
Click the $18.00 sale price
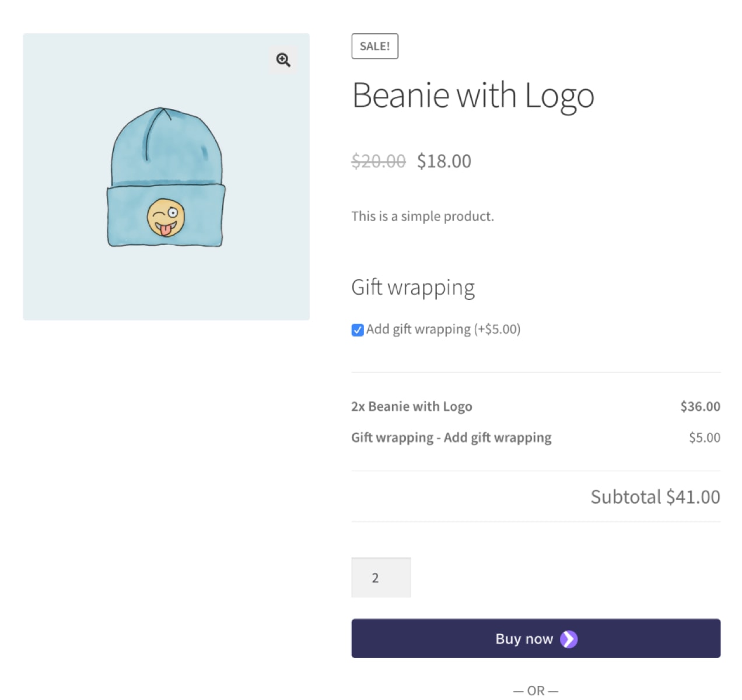pyautogui.click(x=444, y=161)
